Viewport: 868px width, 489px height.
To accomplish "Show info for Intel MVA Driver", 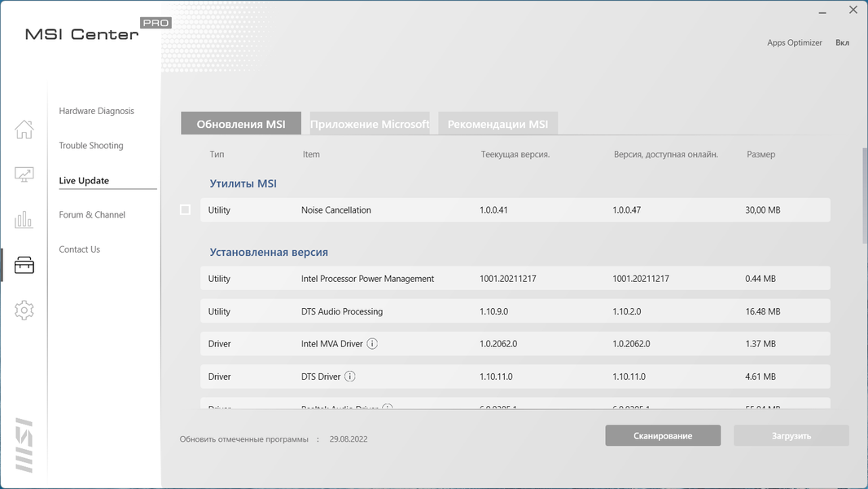I will 373,344.
